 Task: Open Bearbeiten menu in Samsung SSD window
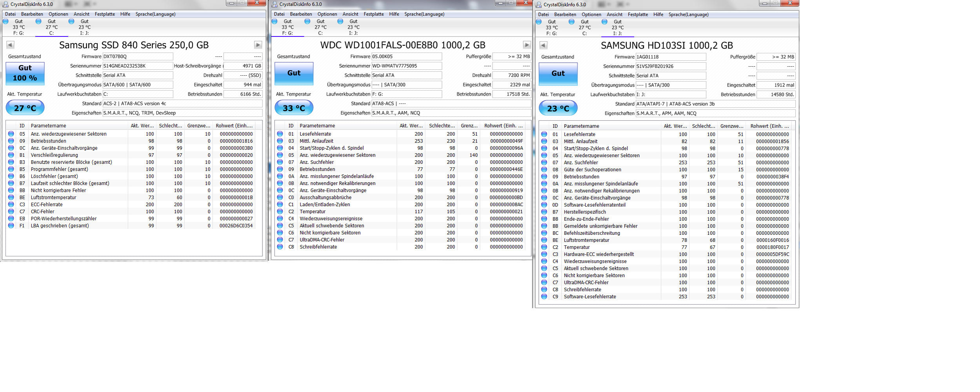(x=32, y=14)
